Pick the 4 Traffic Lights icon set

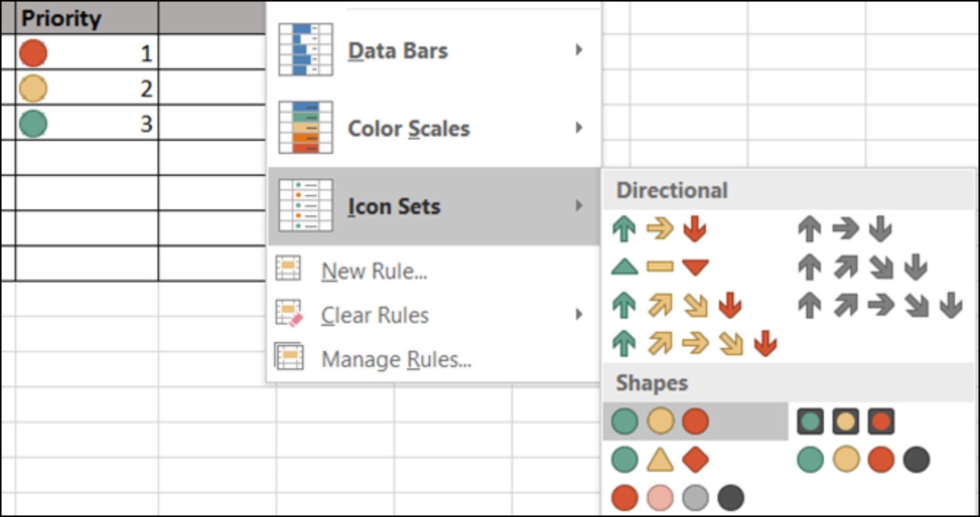863,459
